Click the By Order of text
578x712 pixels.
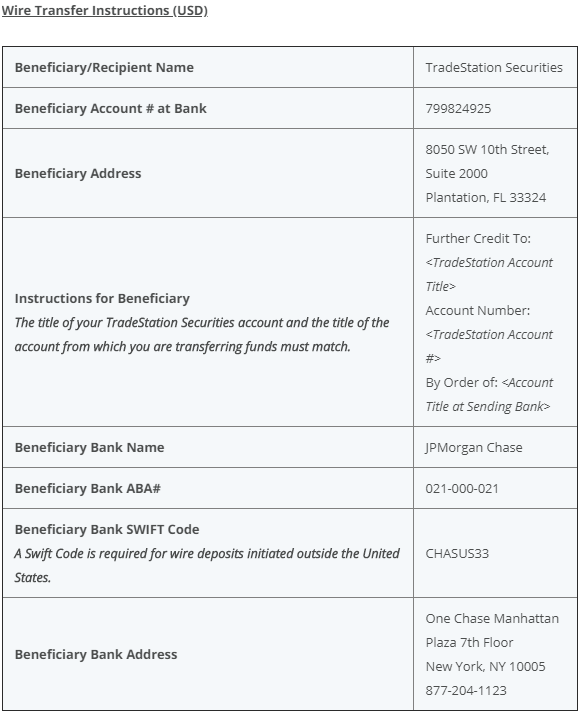tap(462, 383)
